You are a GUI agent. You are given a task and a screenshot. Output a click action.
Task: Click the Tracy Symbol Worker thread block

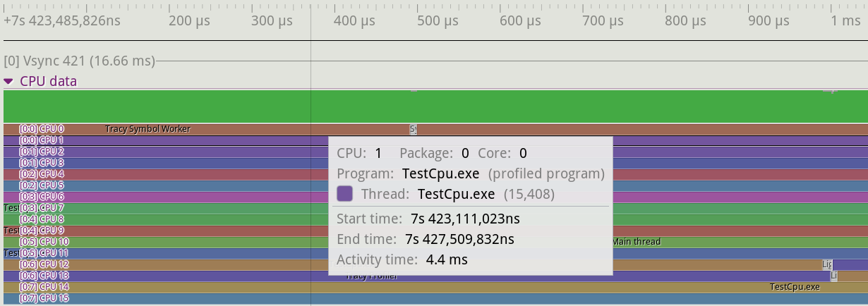coord(147,129)
